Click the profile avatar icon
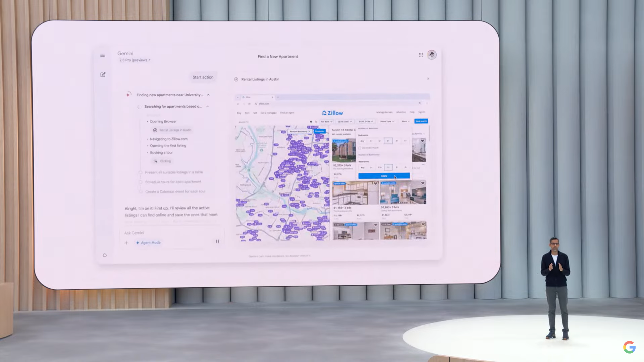The image size is (644, 362). click(x=432, y=55)
